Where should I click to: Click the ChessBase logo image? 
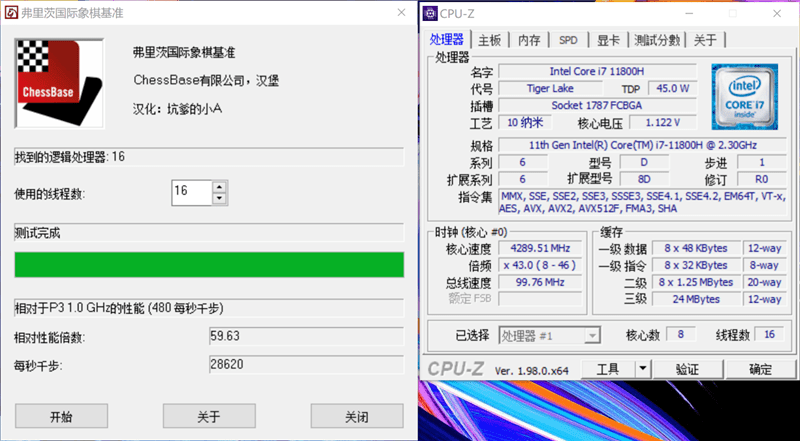(x=60, y=83)
